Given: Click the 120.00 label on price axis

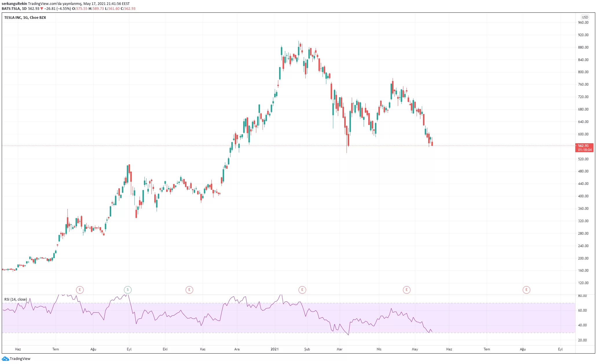Looking at the screenshot, I should [x=583, y=283].
